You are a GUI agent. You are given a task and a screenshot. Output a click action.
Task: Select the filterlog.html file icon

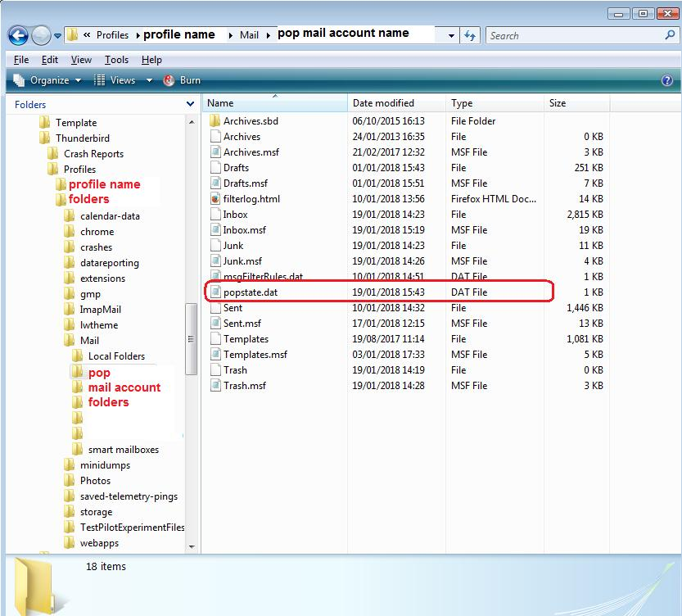(215, 199)
